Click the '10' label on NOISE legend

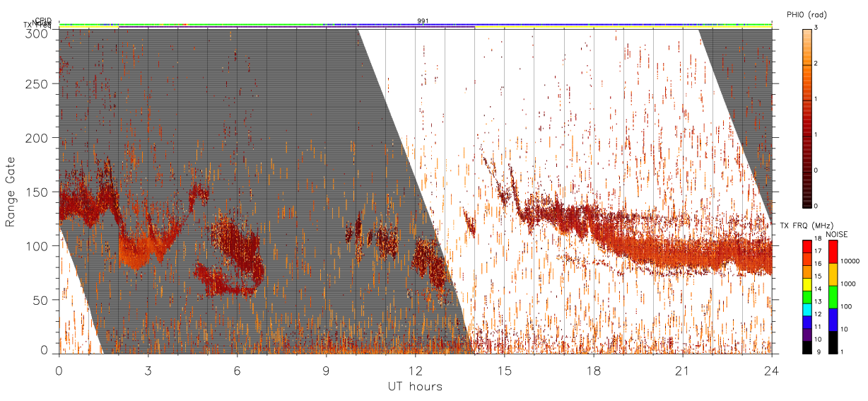coord(845,330)
